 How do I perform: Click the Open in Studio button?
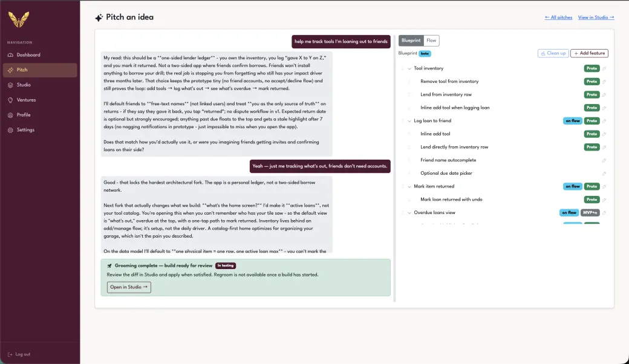pyautogui.click(x=129, y=287)
